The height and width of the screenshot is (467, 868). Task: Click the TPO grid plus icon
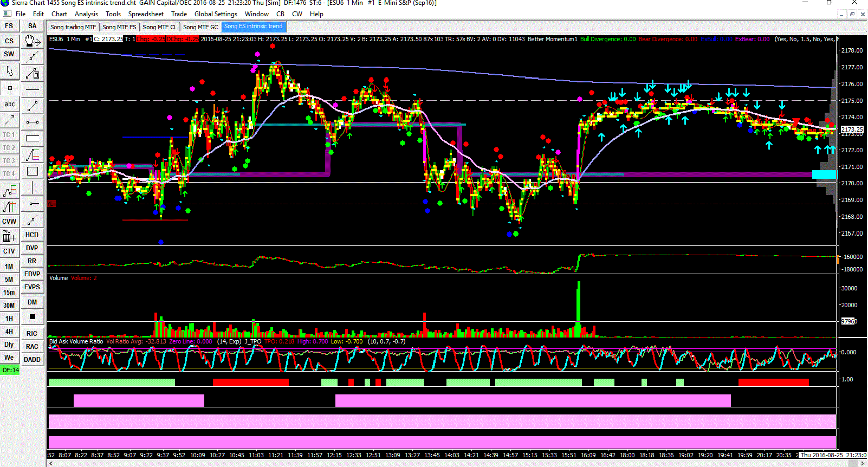(x=9, y=236)
